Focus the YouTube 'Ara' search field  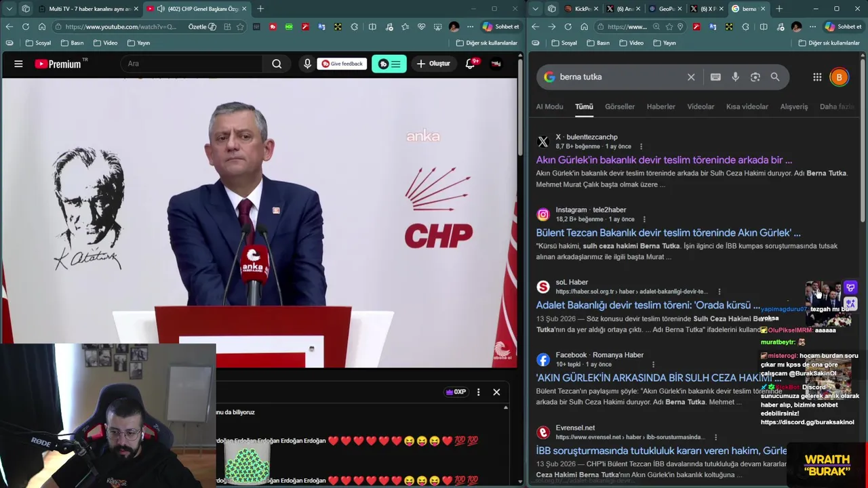coord(193,64)
